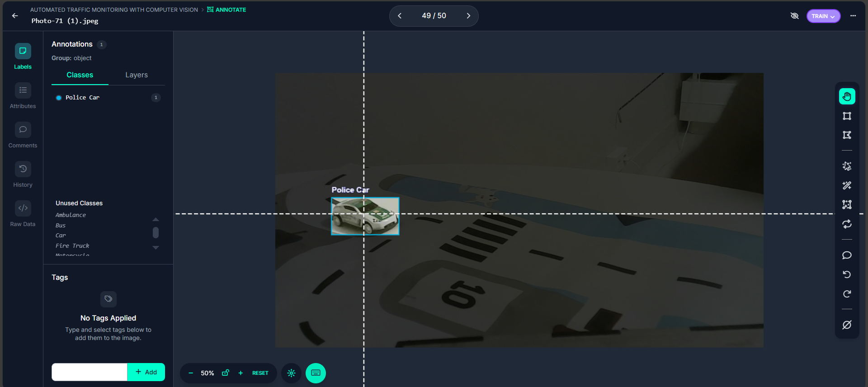This screenshot has height=387, width=868.
Task: Choose Car from unused classes
Action: [x=61, y=236]
